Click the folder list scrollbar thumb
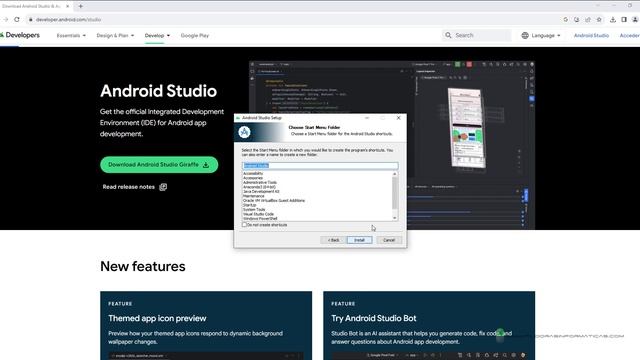Screen dimensions: 640x360 click(395, 193)
